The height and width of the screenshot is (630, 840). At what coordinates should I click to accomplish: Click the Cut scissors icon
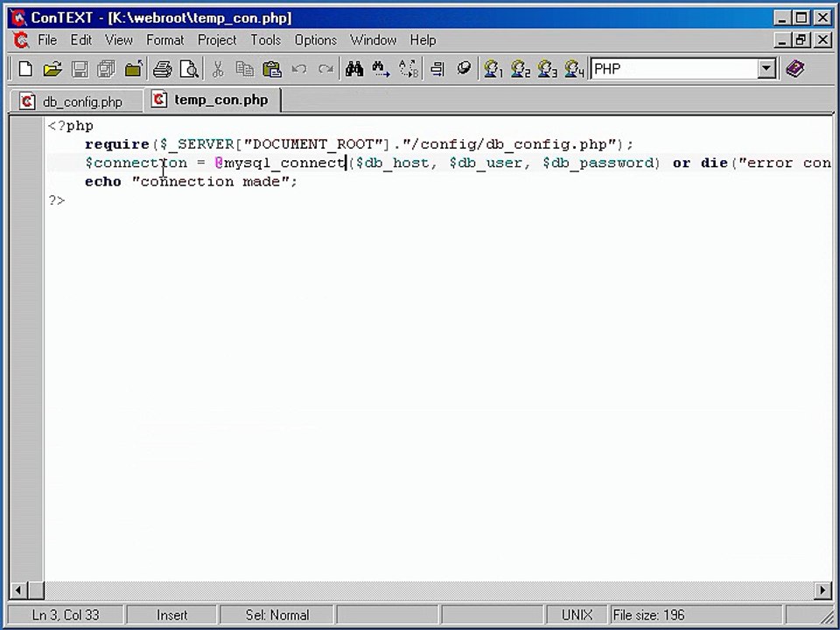tap(218, 69)
